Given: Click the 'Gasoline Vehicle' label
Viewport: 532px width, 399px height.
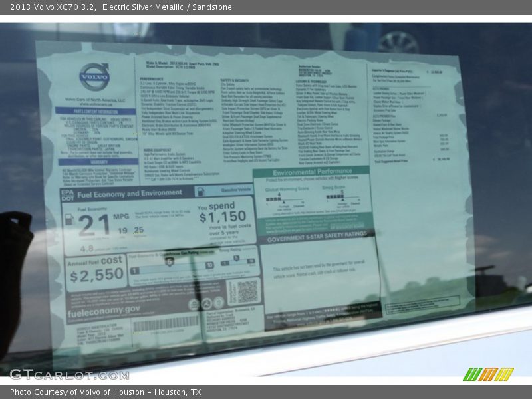Looking at the screenshot, I should pyautogui.click(x=236, y=190).
